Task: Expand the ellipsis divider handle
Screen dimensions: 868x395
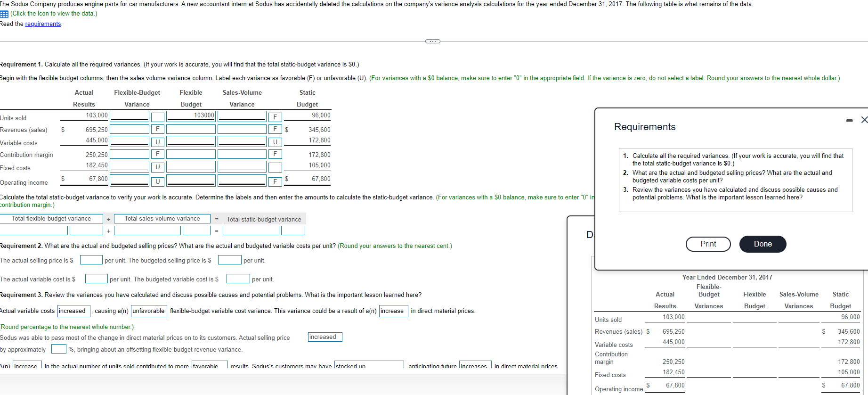Action: point(433,41)
